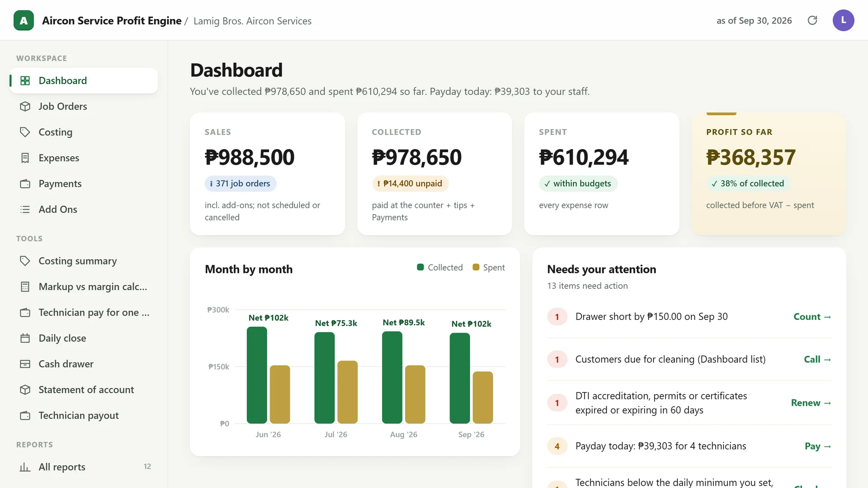Click the Collected legend swatch
Viewport: 868px width, 488px height.
(x=420, y=267)
